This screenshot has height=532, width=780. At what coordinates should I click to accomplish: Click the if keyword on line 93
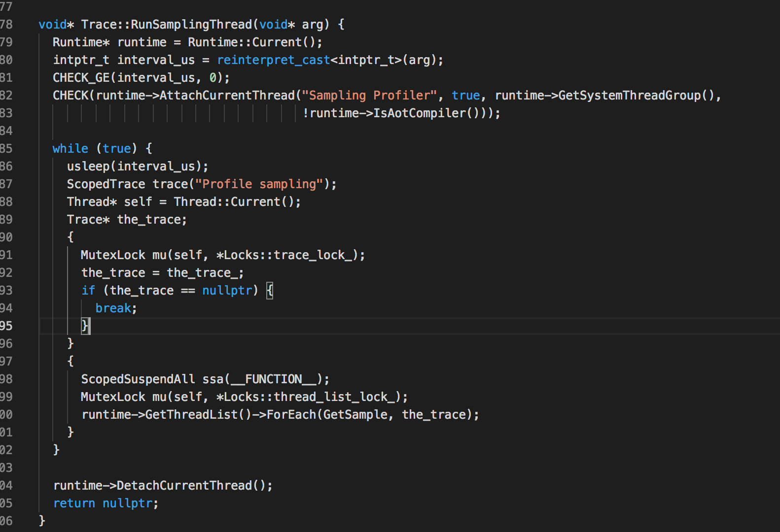tap(88, 290)
